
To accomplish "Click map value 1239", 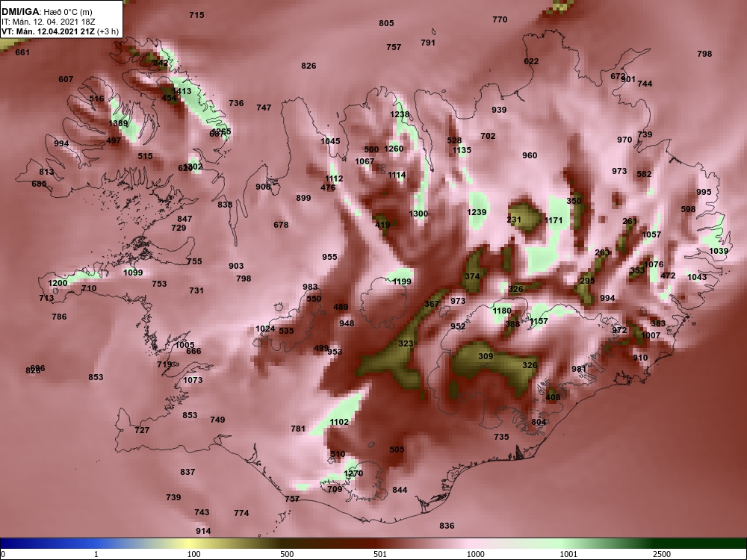I will (x=477, y=212).
